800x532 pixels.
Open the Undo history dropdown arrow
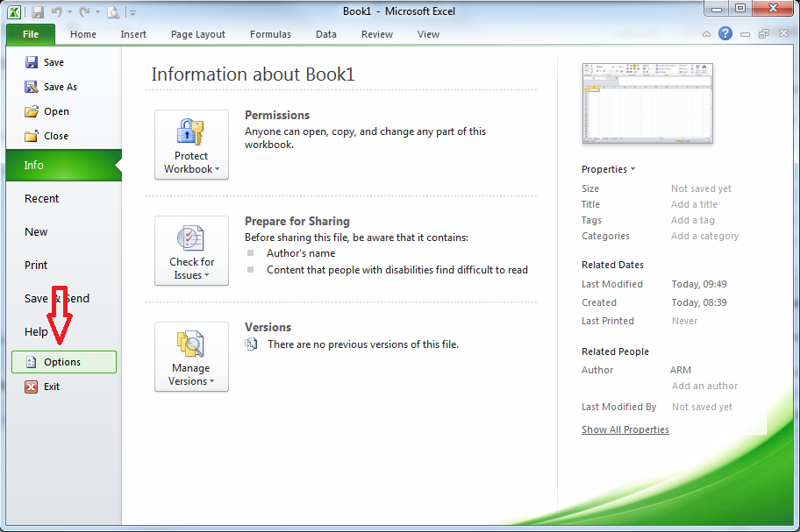click(70, 11)
